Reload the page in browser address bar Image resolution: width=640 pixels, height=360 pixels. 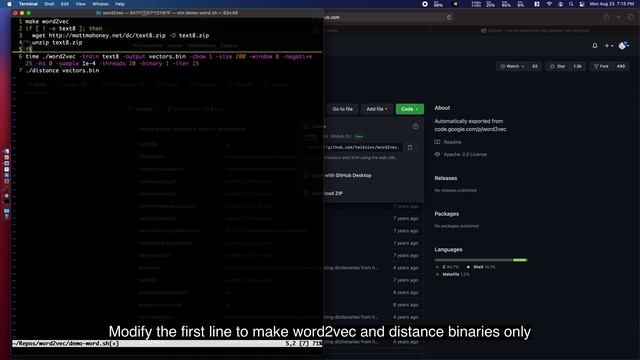click(x=449, y=17)
